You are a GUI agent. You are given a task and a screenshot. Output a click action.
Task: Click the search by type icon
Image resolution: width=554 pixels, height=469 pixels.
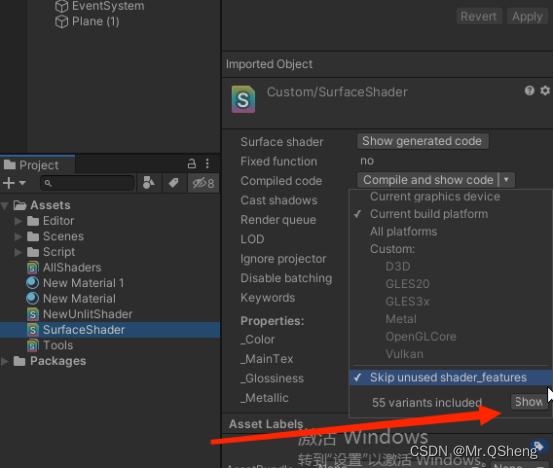click(x=149, y=183)
